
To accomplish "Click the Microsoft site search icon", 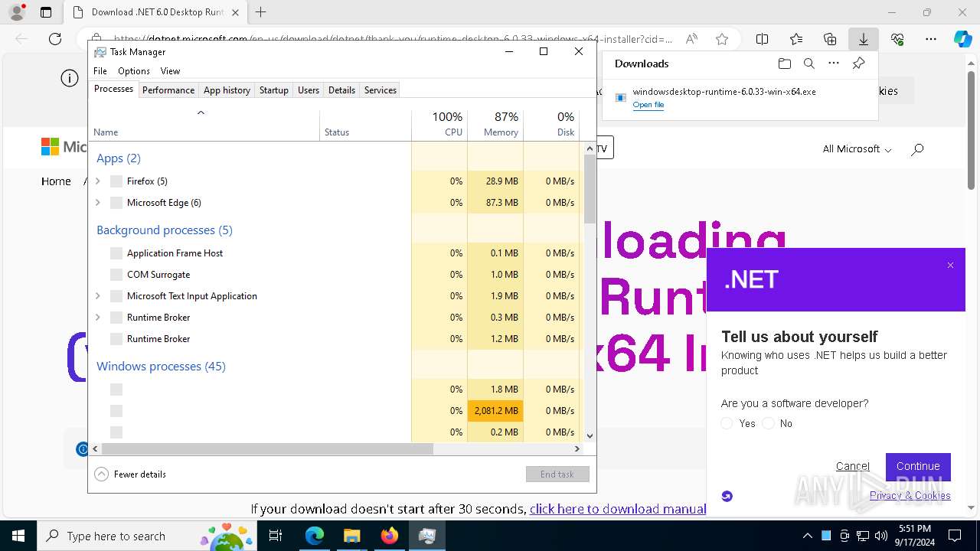I will pyautogui.click(x=917, y=149).
